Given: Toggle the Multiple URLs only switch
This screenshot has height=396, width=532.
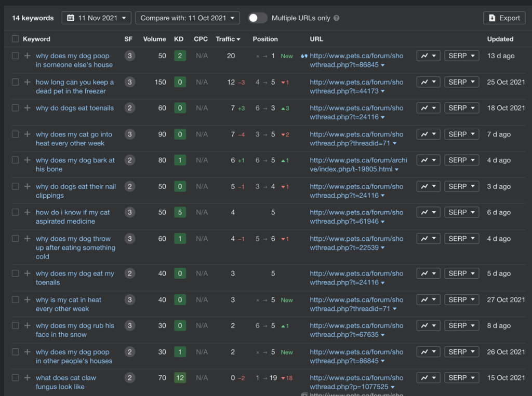Looking at the screenshot, I should click(258, 18).
